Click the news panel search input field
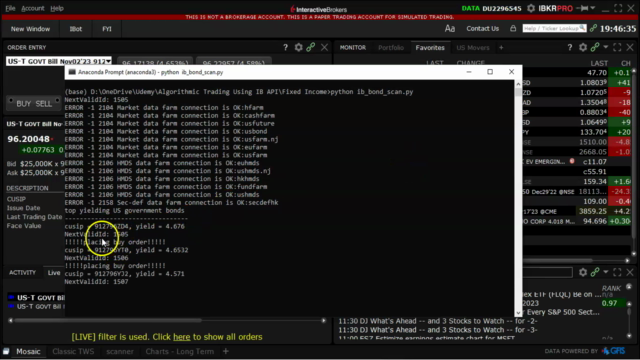 tap(547, 272)
